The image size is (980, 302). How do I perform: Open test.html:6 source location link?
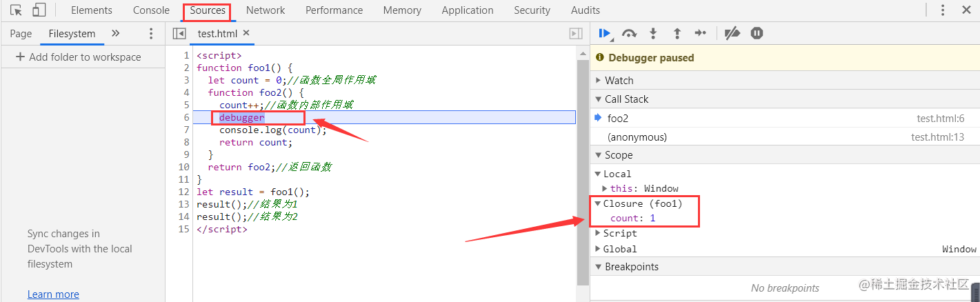click(941, 119)
